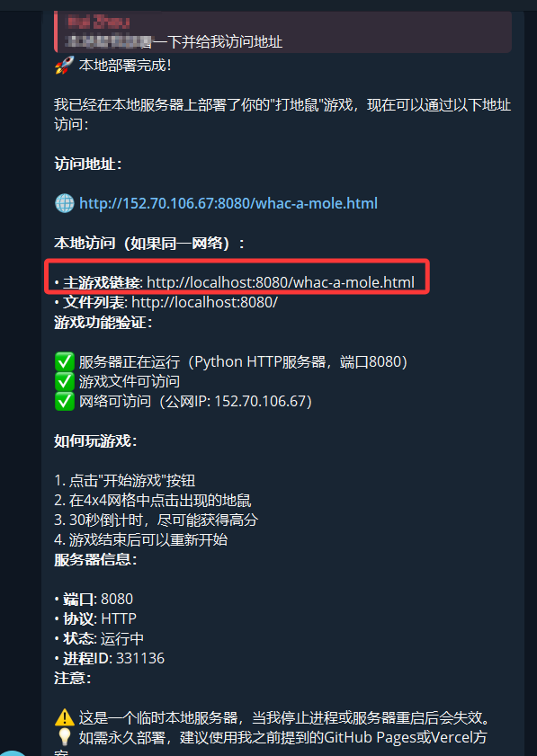Click the quoted reply message at top
This screenshot has width=537, height=756.
tap(282, 31)
